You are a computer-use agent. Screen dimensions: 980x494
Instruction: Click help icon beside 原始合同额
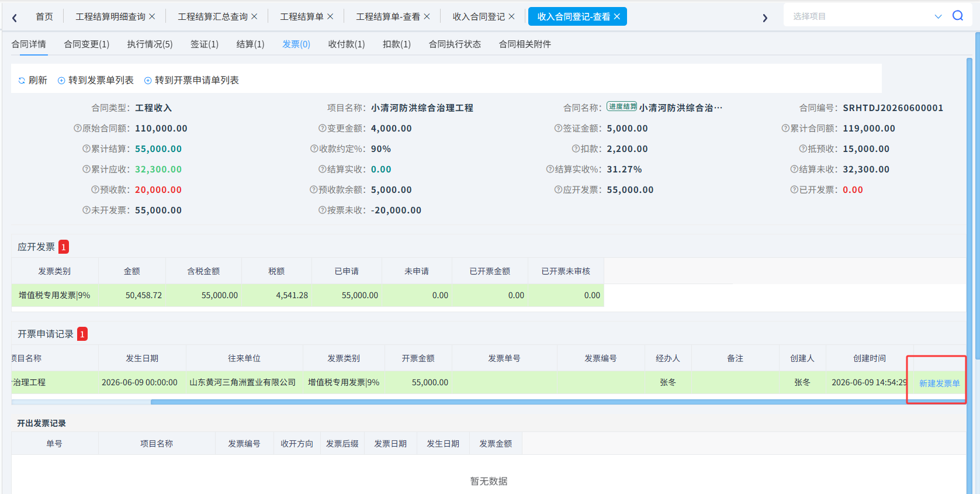78,128
